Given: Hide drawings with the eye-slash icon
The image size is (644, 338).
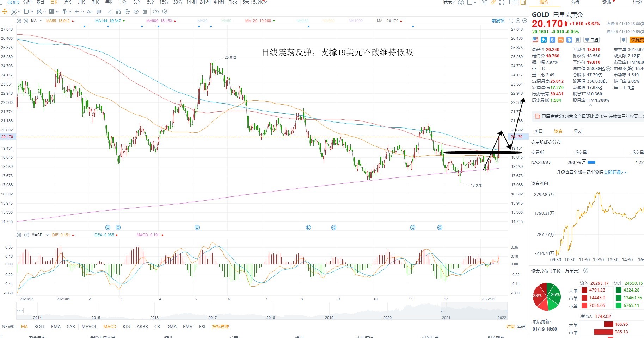Looking at the screenshot, I should click(x=136, y=12).
